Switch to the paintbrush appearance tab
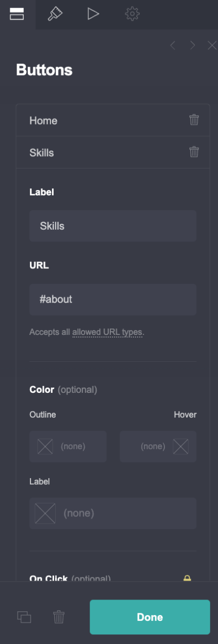218x644 pixels. [55, 14]
